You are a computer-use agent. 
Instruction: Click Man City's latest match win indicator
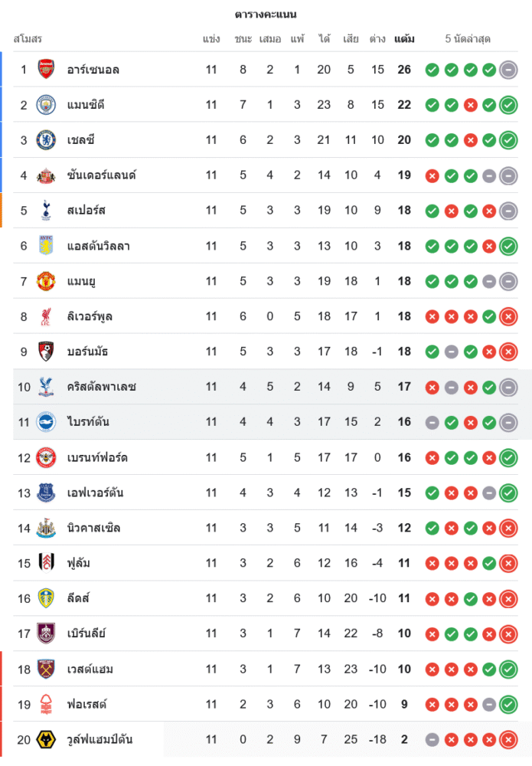click(508, 105)
